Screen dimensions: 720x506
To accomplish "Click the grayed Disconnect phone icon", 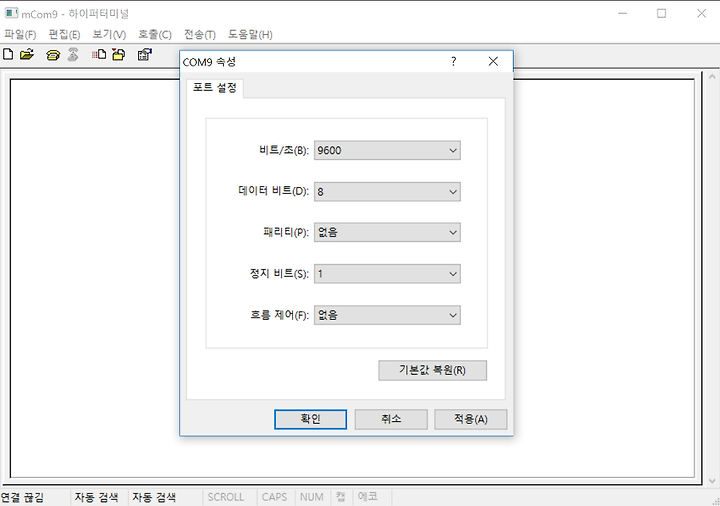I will [73, 54].
